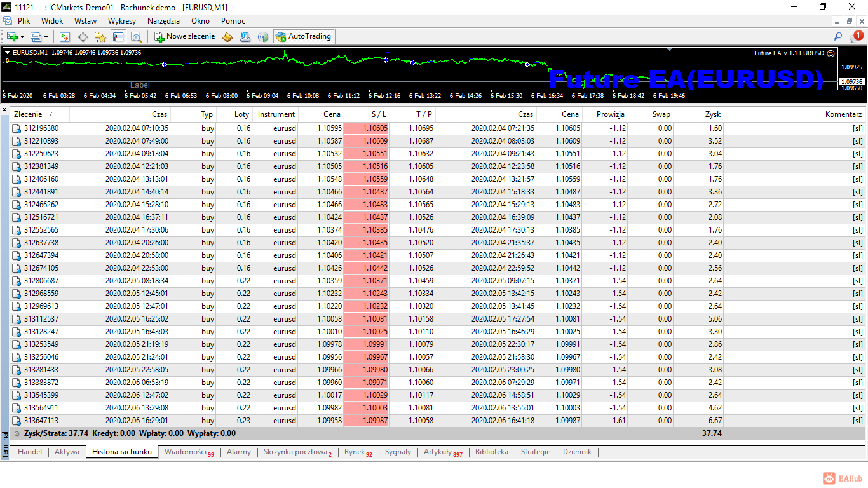
Task: Toggle the Navigator folder-star icon
Action: point(100,37)
